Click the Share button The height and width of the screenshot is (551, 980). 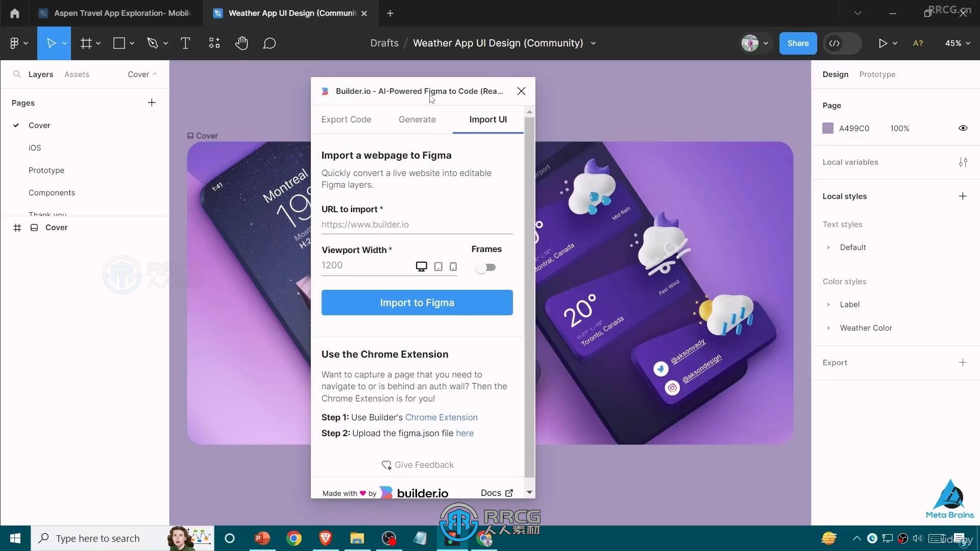point(798,43)
